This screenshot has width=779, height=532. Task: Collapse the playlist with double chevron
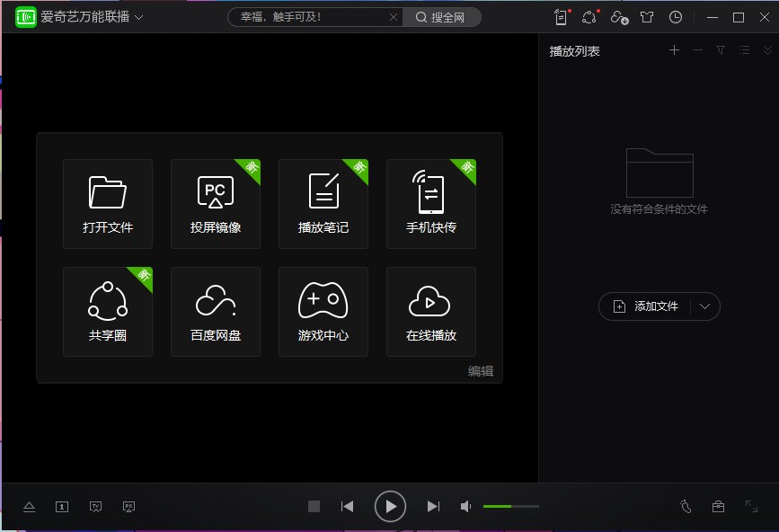tap(768, 50)
